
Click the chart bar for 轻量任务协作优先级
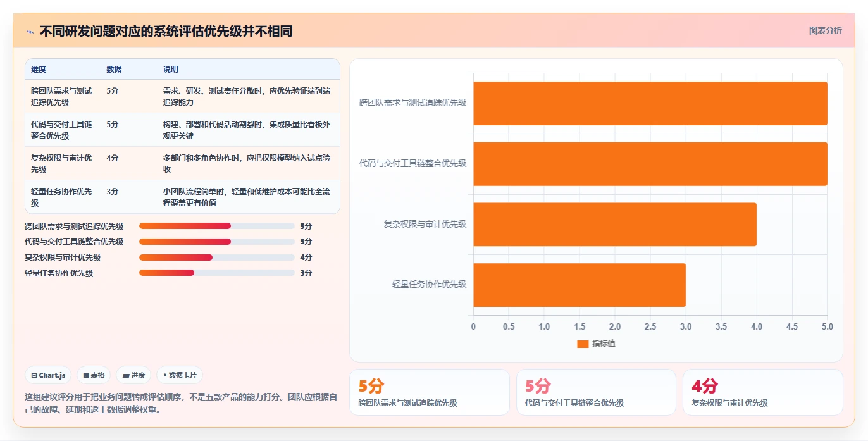pos(580,285)
